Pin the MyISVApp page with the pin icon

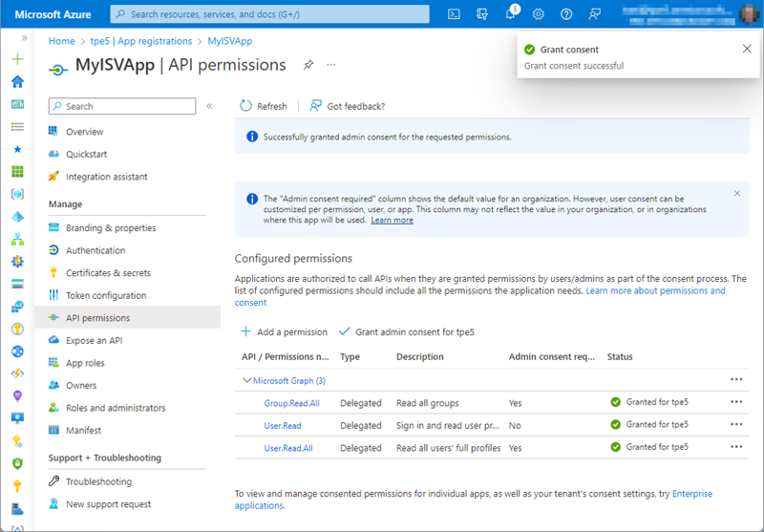pos(308,65)
